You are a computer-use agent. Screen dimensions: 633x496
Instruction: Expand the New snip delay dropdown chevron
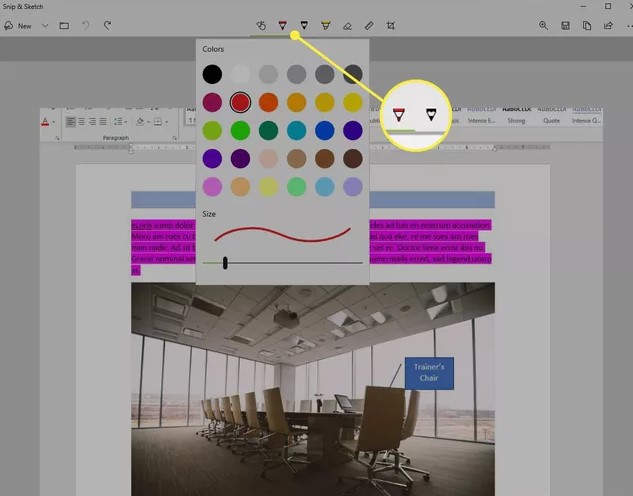pos(45,26)
